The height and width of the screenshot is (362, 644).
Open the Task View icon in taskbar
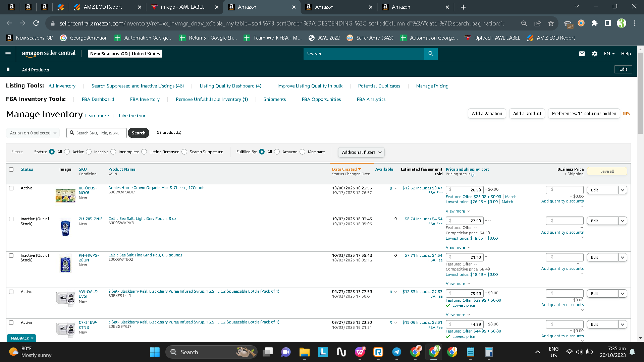point(267,352)
